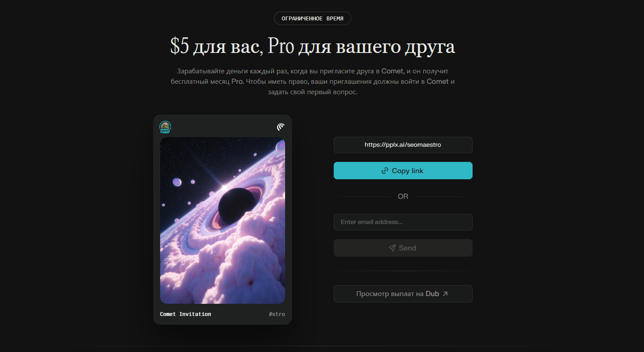Focus the Enter email address field
The width and height of the screenshot is (644, 352).
tap(403, 222)
